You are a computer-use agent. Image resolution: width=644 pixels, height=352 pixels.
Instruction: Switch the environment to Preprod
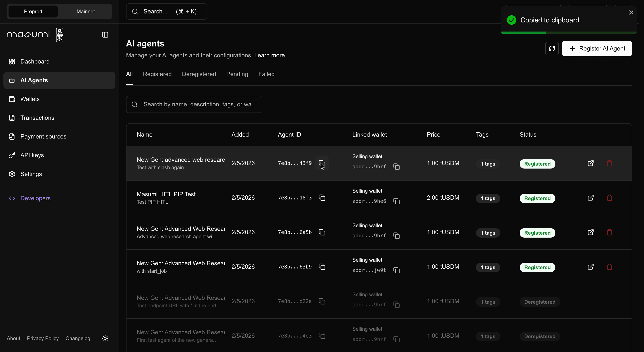coord(33,12)
